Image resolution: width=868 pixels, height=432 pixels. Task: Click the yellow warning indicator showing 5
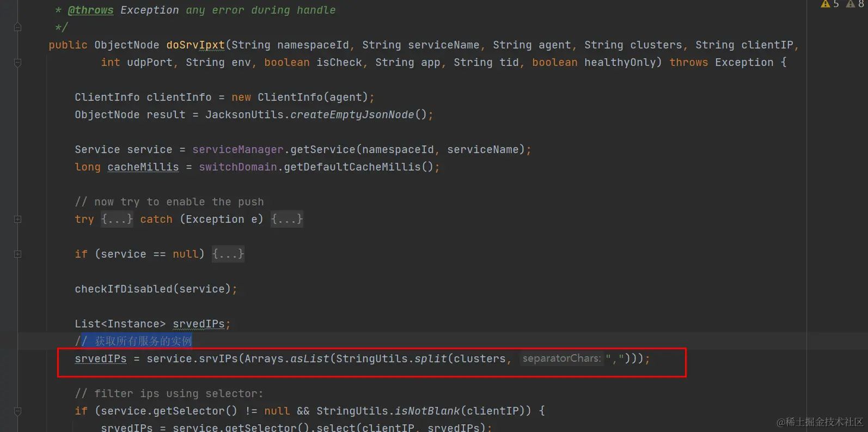(x=830, y=4)
